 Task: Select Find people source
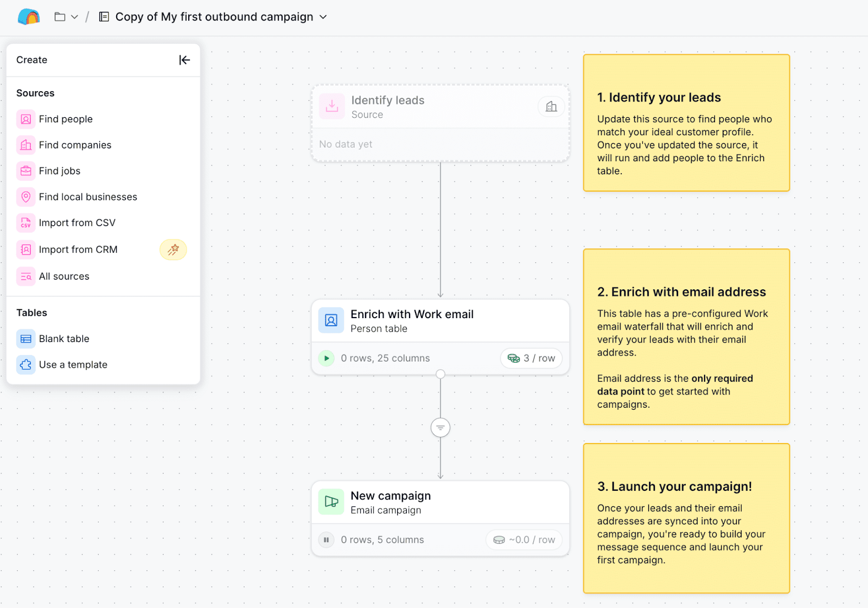(66, 119)
